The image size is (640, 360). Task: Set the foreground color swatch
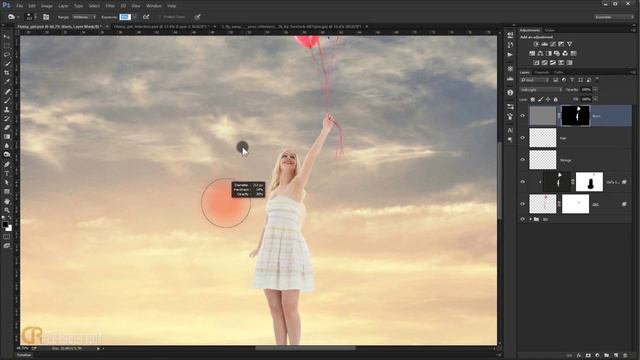5,224
